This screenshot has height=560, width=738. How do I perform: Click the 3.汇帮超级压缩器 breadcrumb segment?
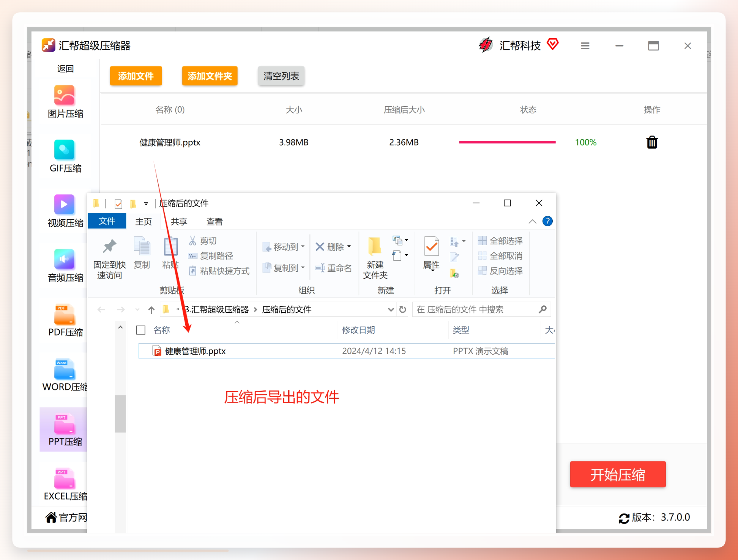[217, 310]
